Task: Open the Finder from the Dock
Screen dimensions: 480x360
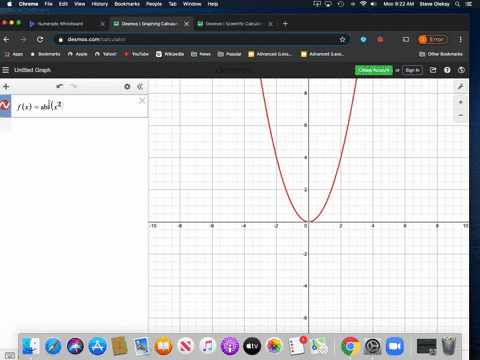Action: (31, 346)
